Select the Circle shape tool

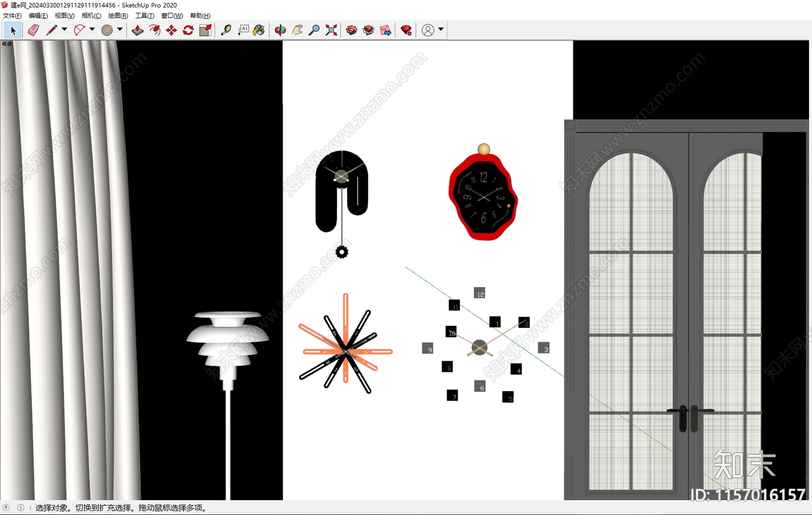point(107,30)
